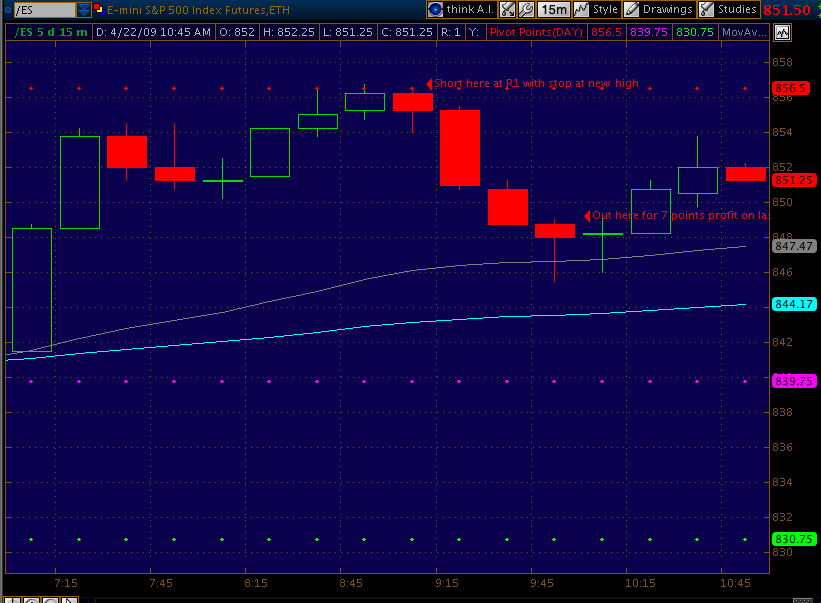Click the mini chart icon beside MovAv
This screenshot has width=821, height=603.
pos(781,32)
